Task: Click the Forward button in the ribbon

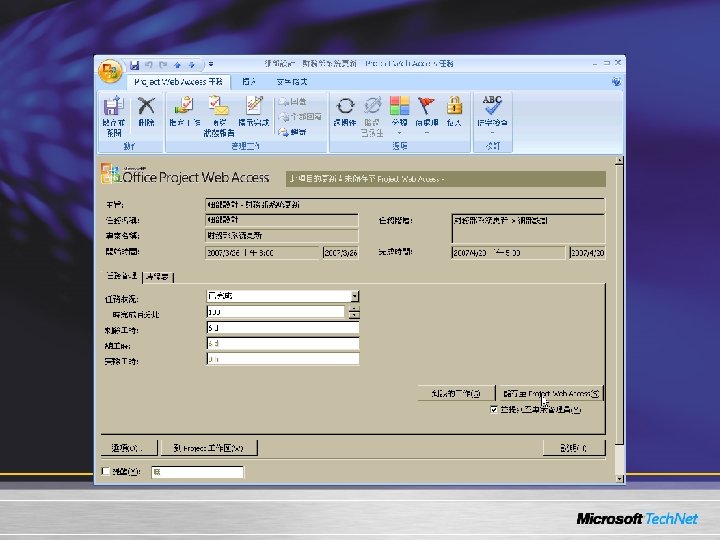Action: coord(292,132)
